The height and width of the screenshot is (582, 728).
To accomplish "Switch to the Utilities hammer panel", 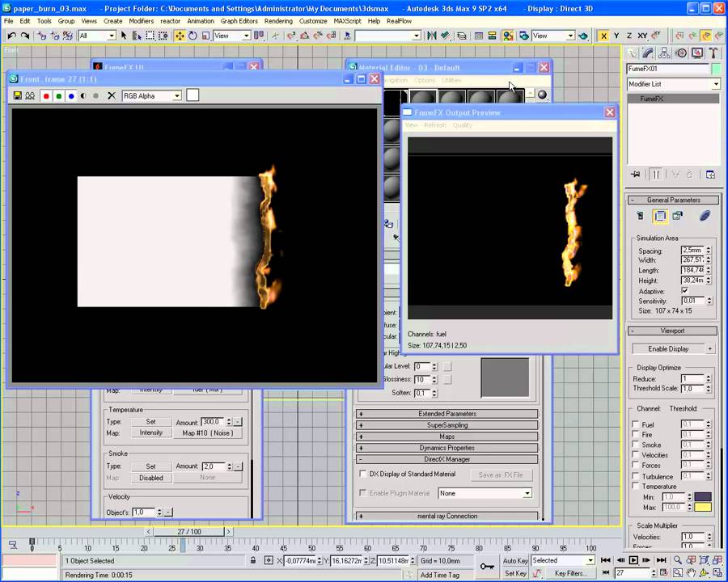I will click(x=713, y=53).
